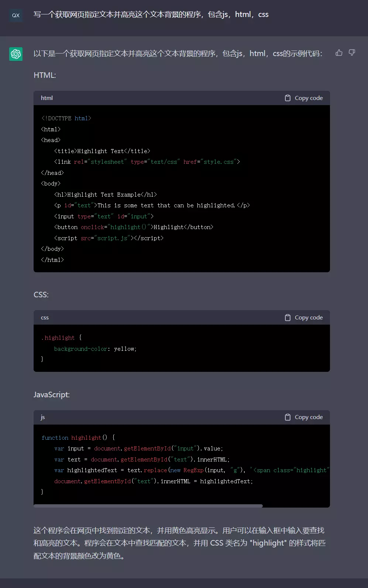Click the 'HTML:' heading text

pyautogui.click(x=45, y=75)
